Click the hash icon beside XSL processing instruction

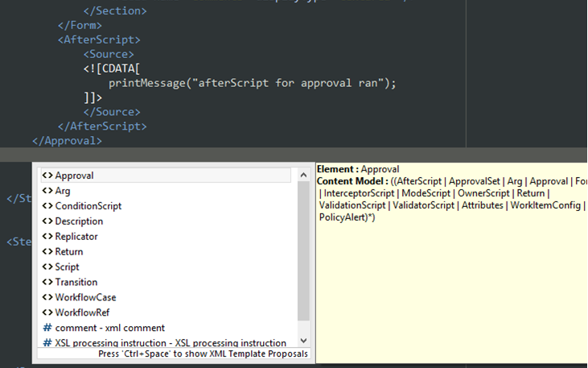coord(47,343)
